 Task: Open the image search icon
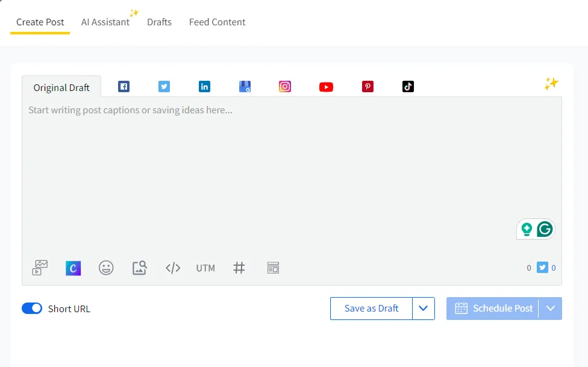[139, 268]
